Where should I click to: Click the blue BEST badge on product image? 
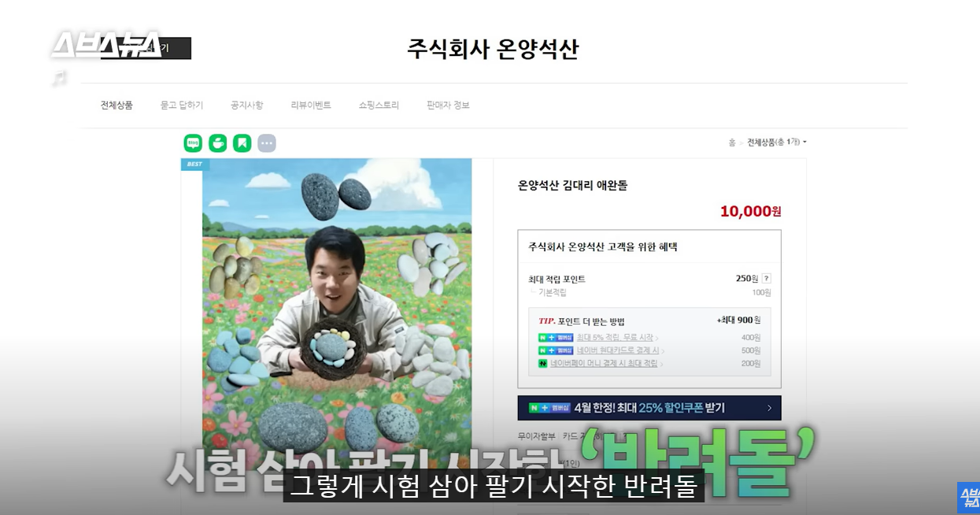195,165
